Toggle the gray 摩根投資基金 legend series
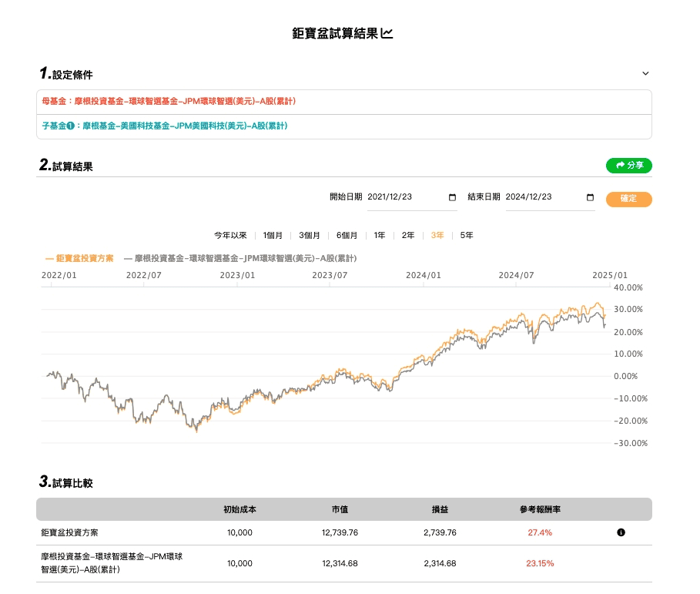This screenshot has height=594, width=700. (x=240, y=259)
